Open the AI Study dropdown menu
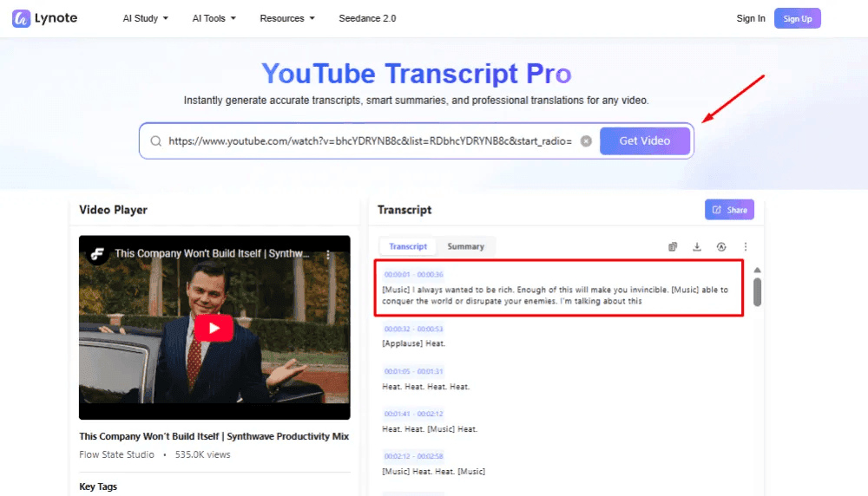Screen dimensions: 868x496 [145, 18]
